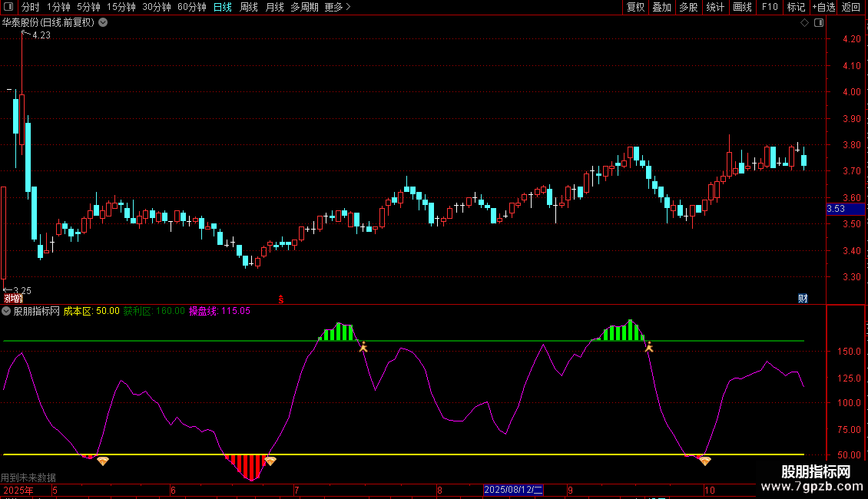868x499 pixels.
Task: Click the blue 财 finance icon
Action: point(803,299)
